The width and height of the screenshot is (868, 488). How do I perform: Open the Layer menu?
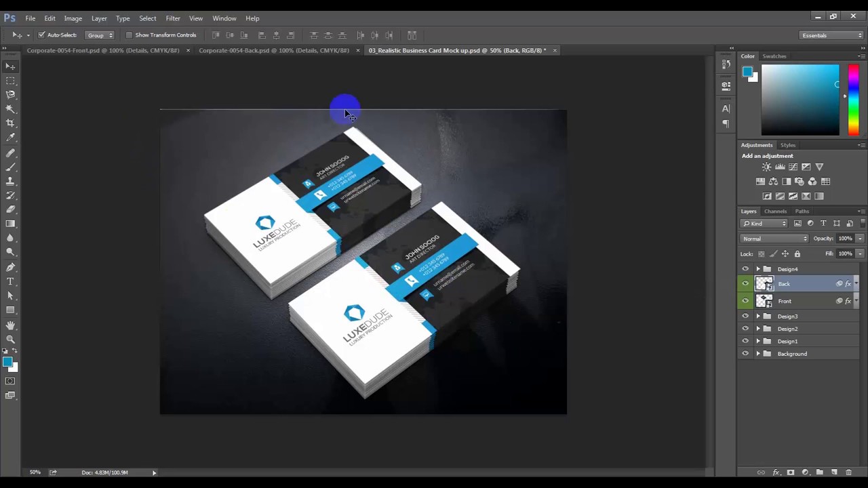pos(99,18)
